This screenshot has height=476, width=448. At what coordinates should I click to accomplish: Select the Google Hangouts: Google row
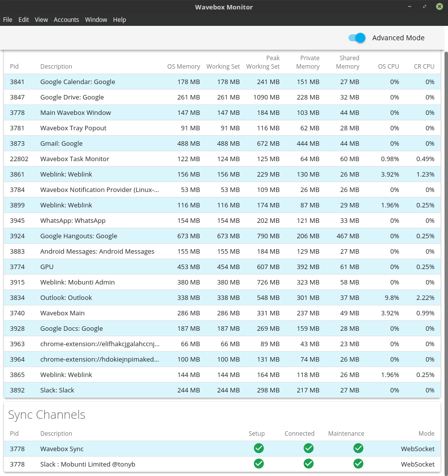[222, 236]
